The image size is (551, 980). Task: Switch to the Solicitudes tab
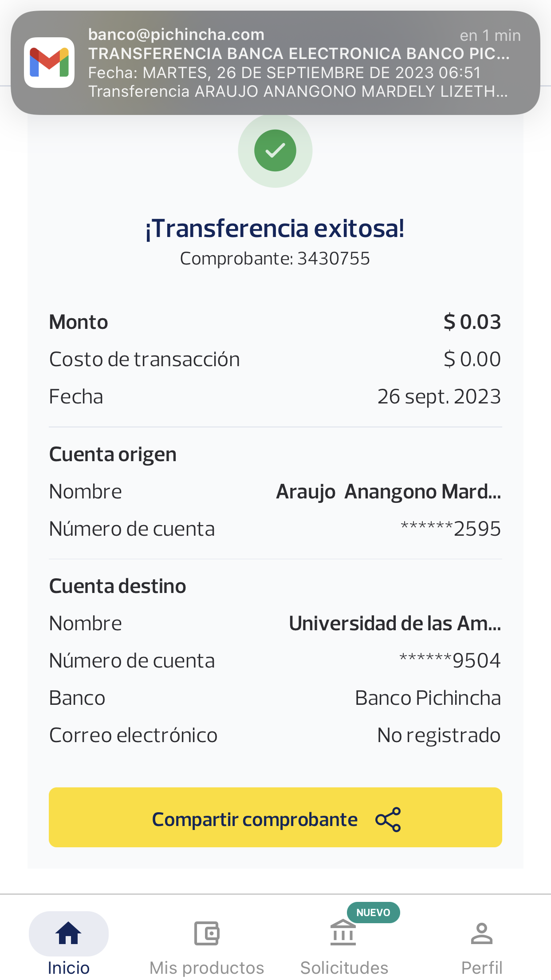pyautogui.click(x=344, y=968)
